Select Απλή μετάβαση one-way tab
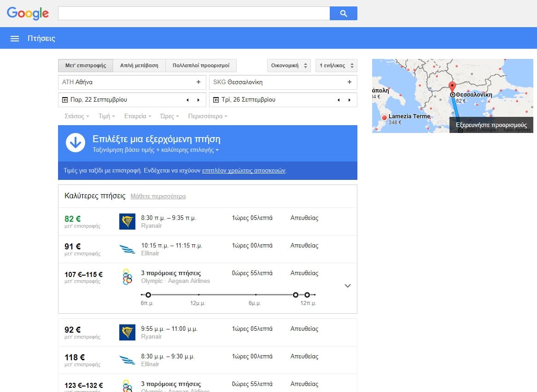This screenshot has width=537, height=392. 139,66
